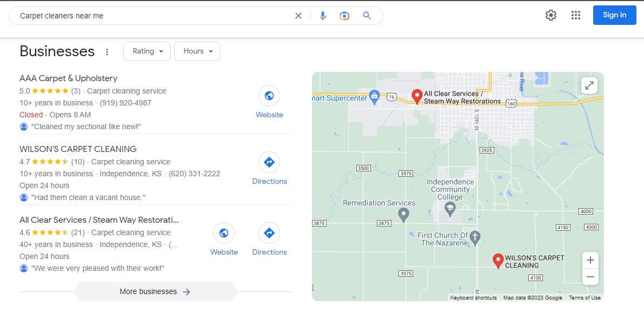
Task: Open the AAA Carpet & Upholstery listing
Action: [x=69, y=78]
